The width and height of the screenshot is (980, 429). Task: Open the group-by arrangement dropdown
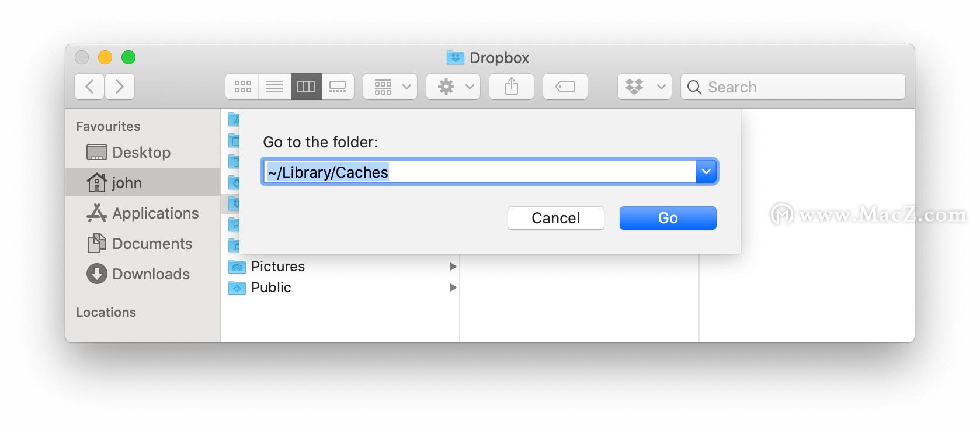pyautogui.click(x=390, y=87)
